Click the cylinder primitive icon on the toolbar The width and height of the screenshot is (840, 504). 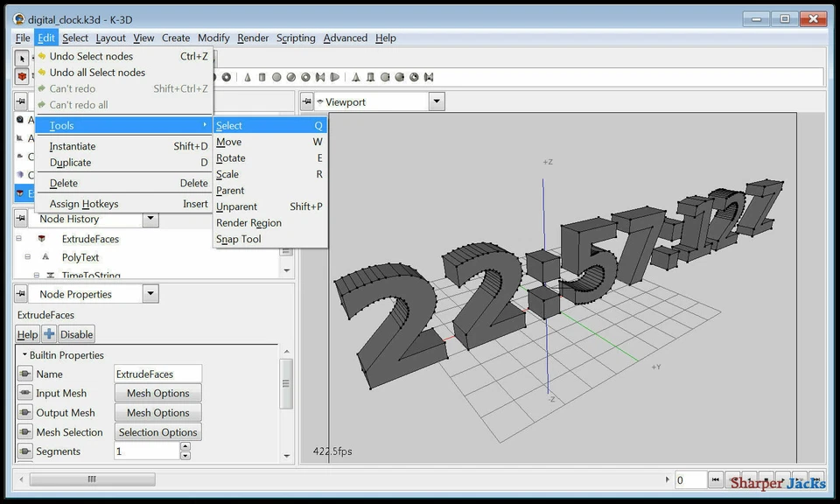pyautogui.click(x=260, y=77)
